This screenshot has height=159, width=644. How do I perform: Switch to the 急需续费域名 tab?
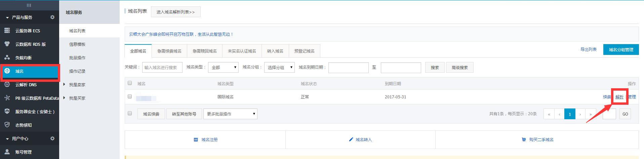pos(169,51)
